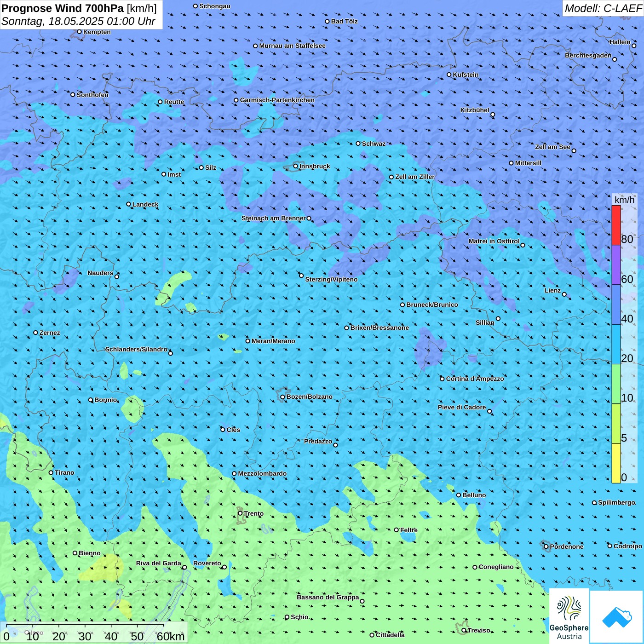Image resolution: width=644 pixels, height=644 pixels.
Task: Click the GeoSphere Austria logo
Action: pos(569,615)
